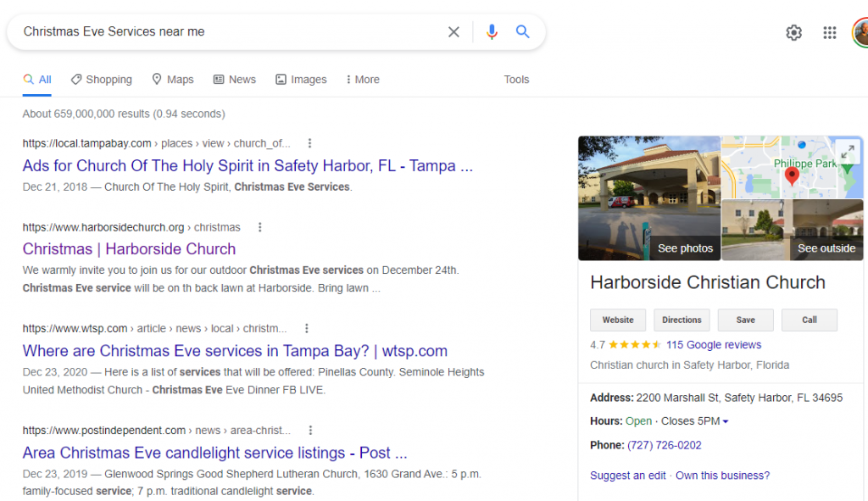Screen dimensions: 868x501
Task: Open the Google apps grid icon
Action: click(829, 33)
